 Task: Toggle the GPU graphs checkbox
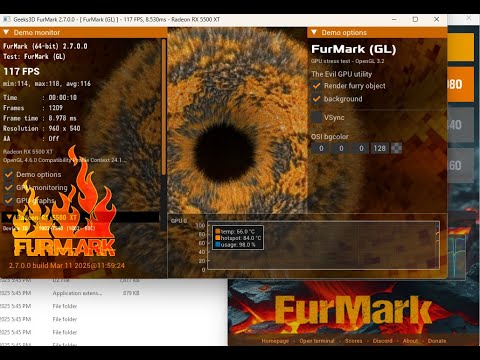click(x=9, y=200)
